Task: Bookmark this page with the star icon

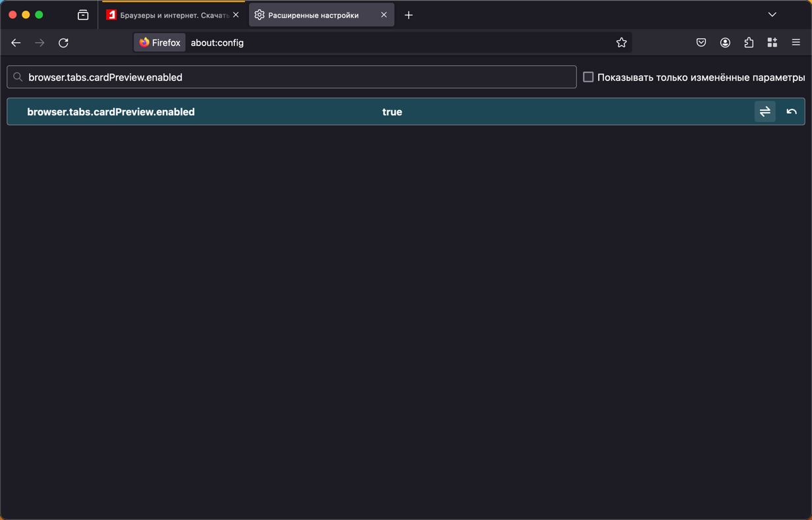Action: point(621,43)
